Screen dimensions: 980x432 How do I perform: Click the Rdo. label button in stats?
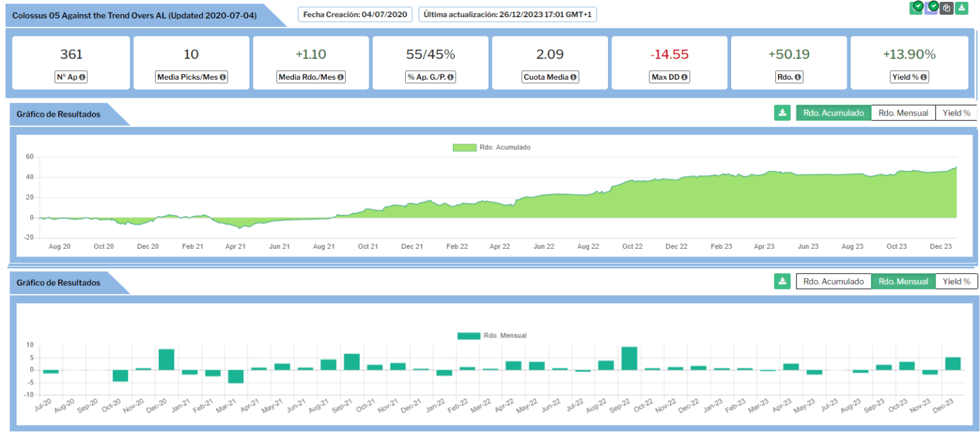[x=789, y=77]
